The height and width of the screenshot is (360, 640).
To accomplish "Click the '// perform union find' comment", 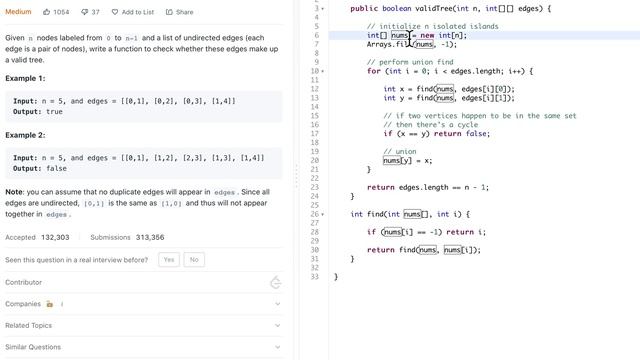I will [410, 62].
